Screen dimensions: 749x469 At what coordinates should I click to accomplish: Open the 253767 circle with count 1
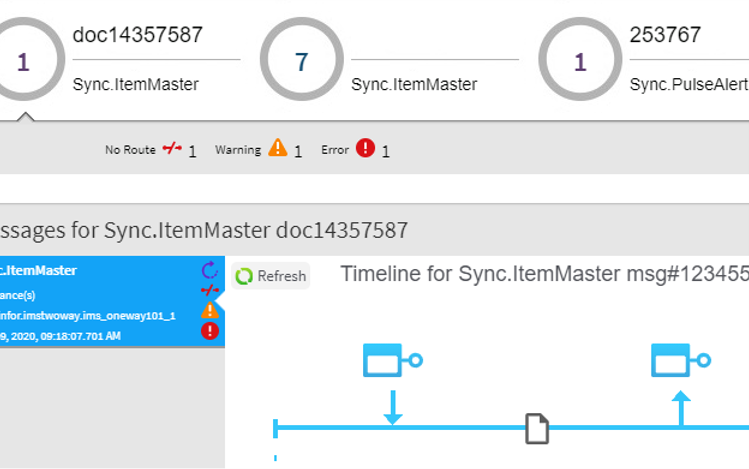coord(580,59)
